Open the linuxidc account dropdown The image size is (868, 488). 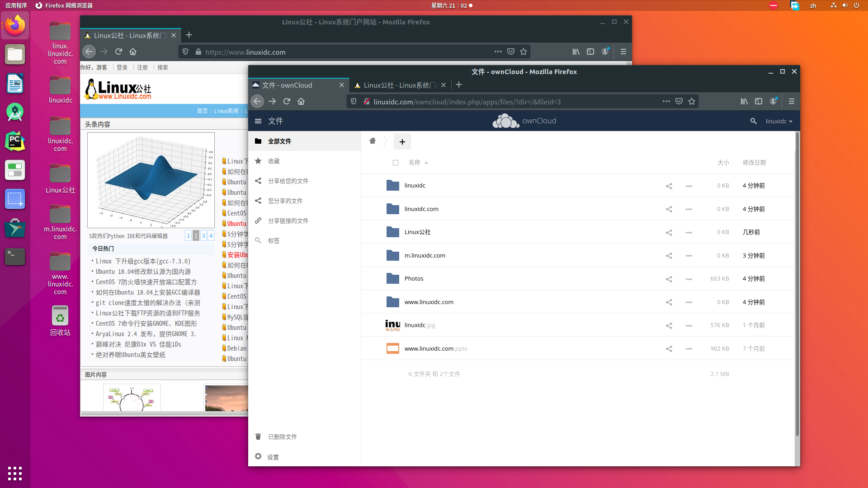[778, 121]
